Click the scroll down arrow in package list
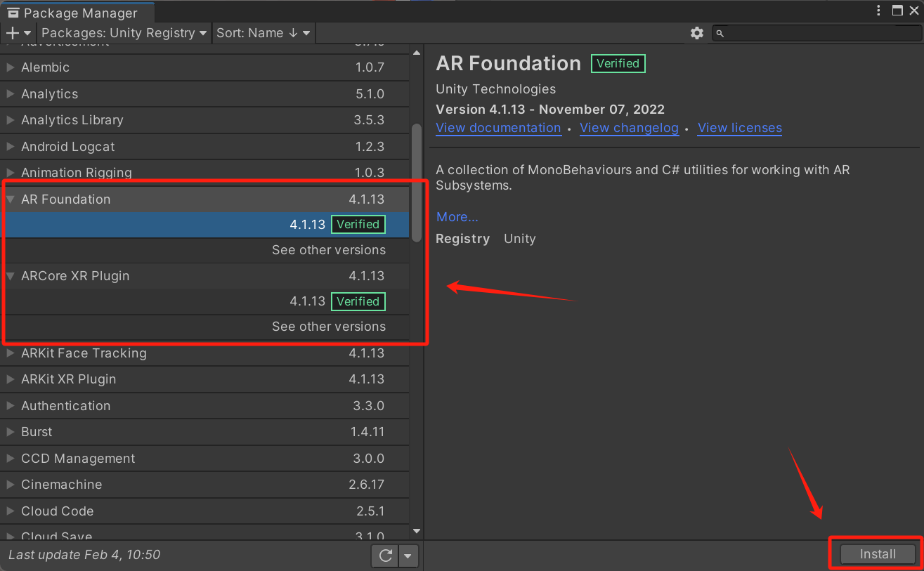Image resolution: width=924 pixels, height=571 pixels. click(417, 532)
